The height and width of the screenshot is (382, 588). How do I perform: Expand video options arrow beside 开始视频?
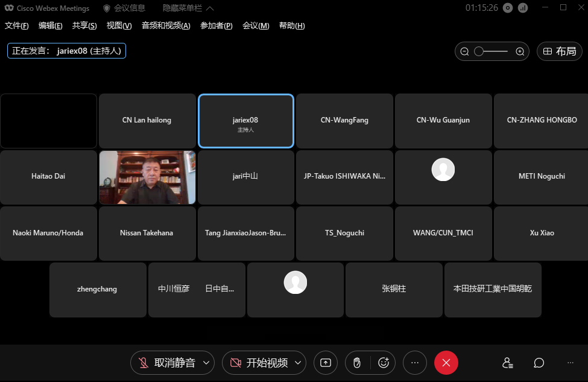pyautogui.click(x=299, y=363)
